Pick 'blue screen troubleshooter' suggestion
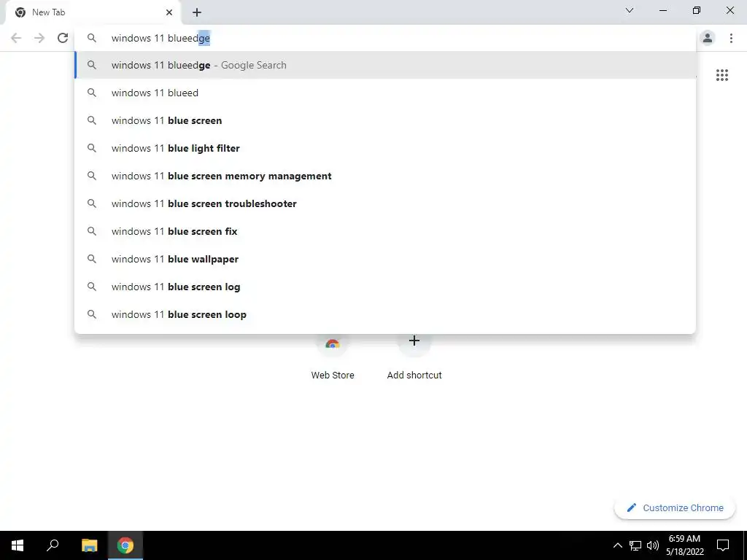 [x=385, y=203]
